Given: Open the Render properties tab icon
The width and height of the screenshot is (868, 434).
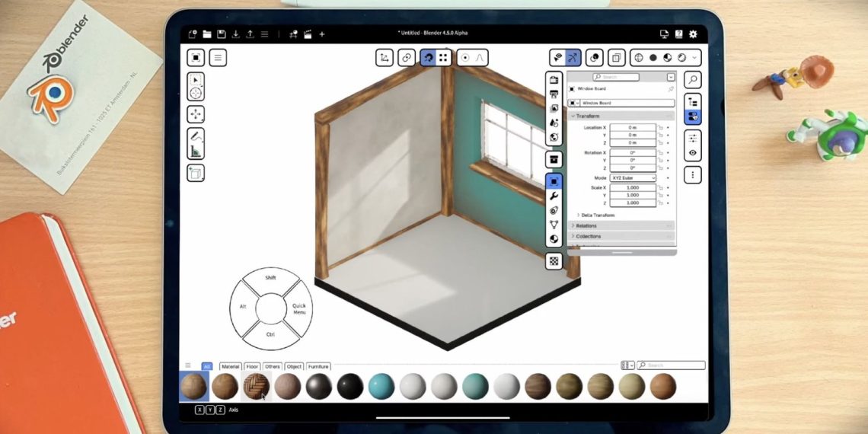Looking at the screenshot, I should (x=554, y=80).
